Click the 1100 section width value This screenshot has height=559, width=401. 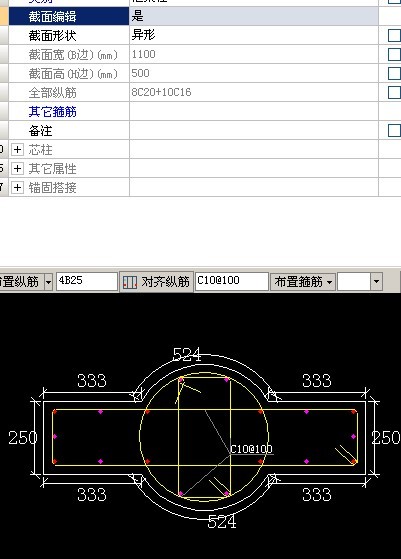point(143,54)
